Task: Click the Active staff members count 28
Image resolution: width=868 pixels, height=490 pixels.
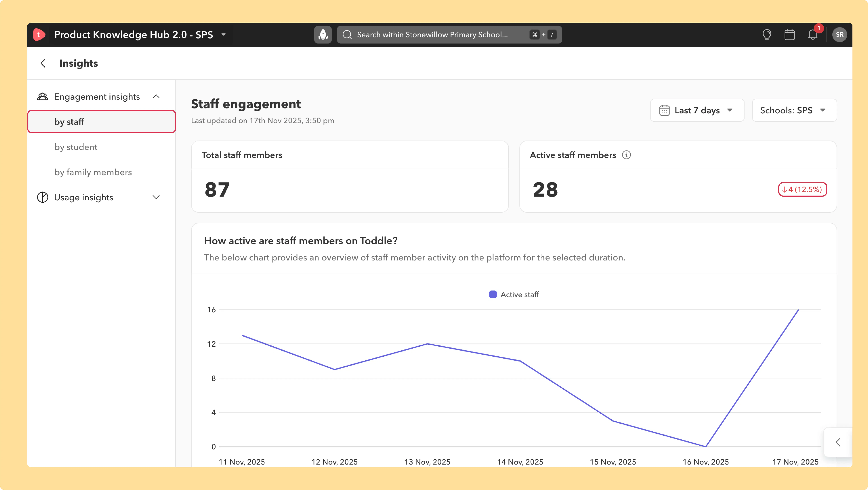Action: click(x=545, y=189)
